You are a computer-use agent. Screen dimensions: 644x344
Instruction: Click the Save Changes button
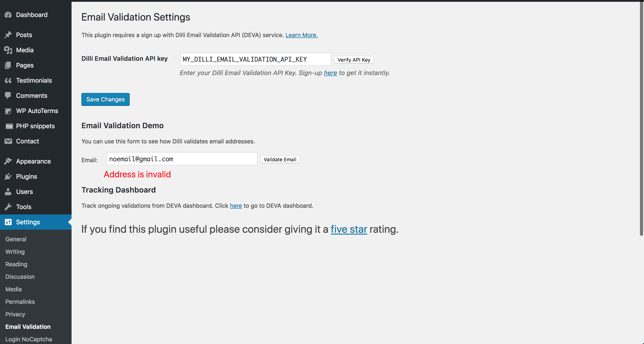tap(105, 99)
